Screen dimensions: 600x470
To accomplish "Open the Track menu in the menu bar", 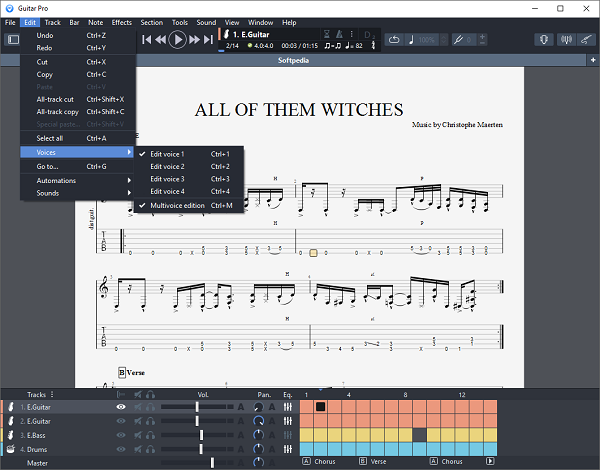I will tap(52, 22).
